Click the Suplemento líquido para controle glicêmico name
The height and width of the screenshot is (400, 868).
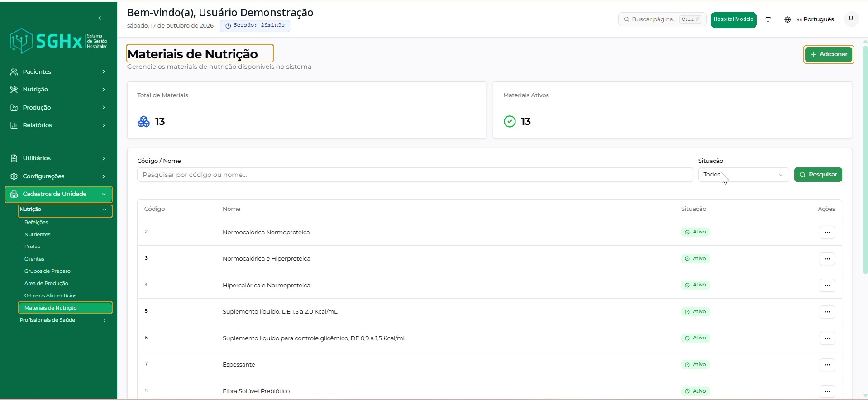pos(315,338)
